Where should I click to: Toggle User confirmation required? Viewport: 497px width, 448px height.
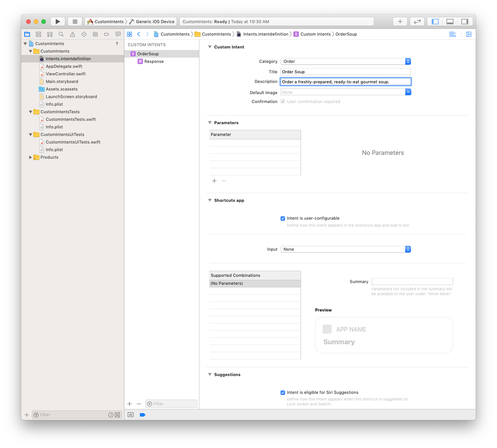(x=283, y=101)
